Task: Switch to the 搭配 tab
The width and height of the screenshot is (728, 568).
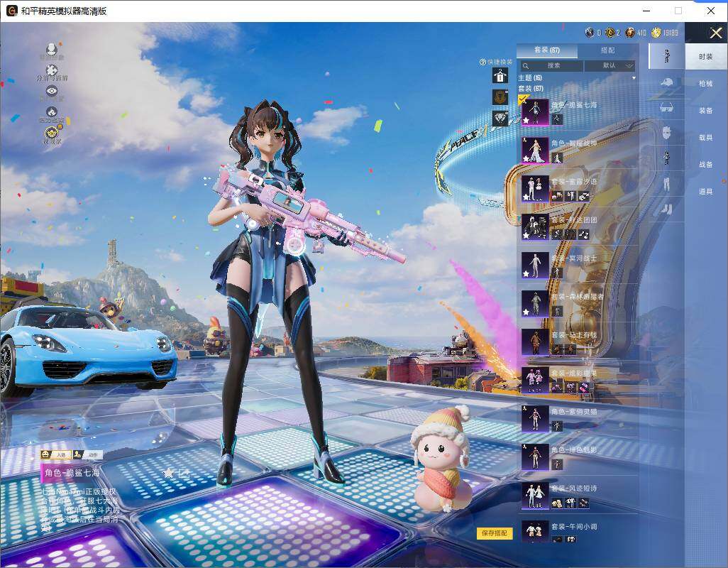Action: tap(608, 50)
